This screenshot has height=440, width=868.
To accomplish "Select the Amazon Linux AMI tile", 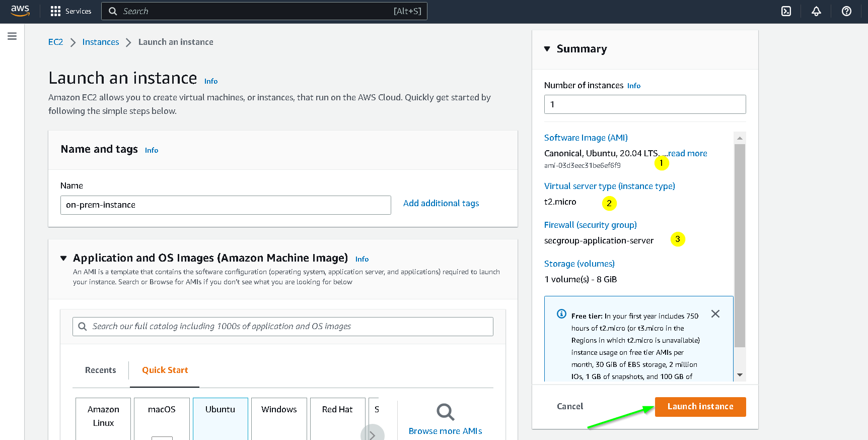I will (x=103, y=418).
